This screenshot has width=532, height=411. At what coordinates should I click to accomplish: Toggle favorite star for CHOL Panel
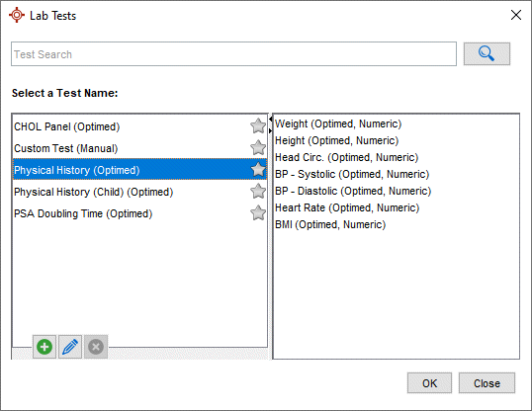coord(258,126)
